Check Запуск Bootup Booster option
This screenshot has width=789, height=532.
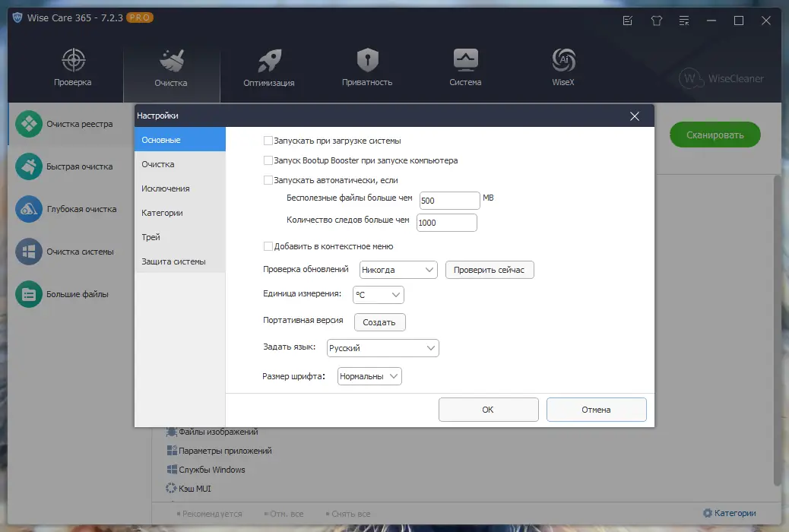tap(268, 160)
